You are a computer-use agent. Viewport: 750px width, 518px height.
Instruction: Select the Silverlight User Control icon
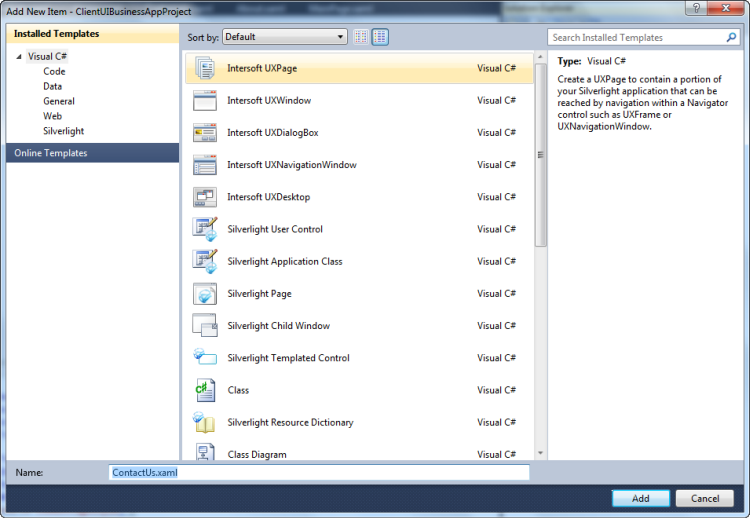pyautogui.click(x=205, y=229)
